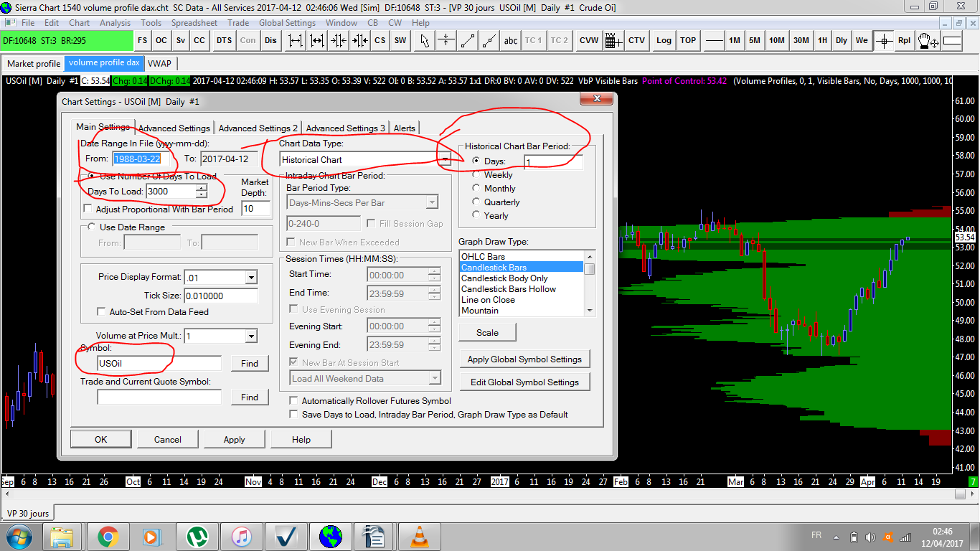Click OK in Chart Settings
Image resolution: width=980 pixels, height=551 pixels.
(x=100, y=440)
